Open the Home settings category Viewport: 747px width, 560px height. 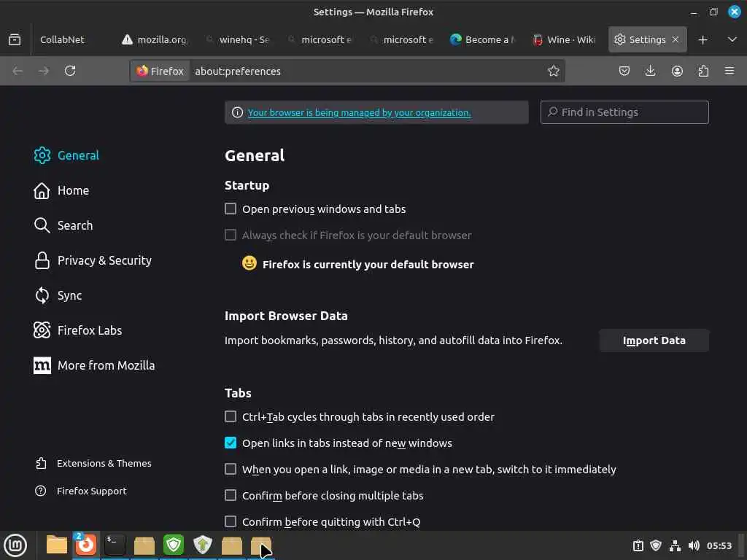click(x=61, y=190)
